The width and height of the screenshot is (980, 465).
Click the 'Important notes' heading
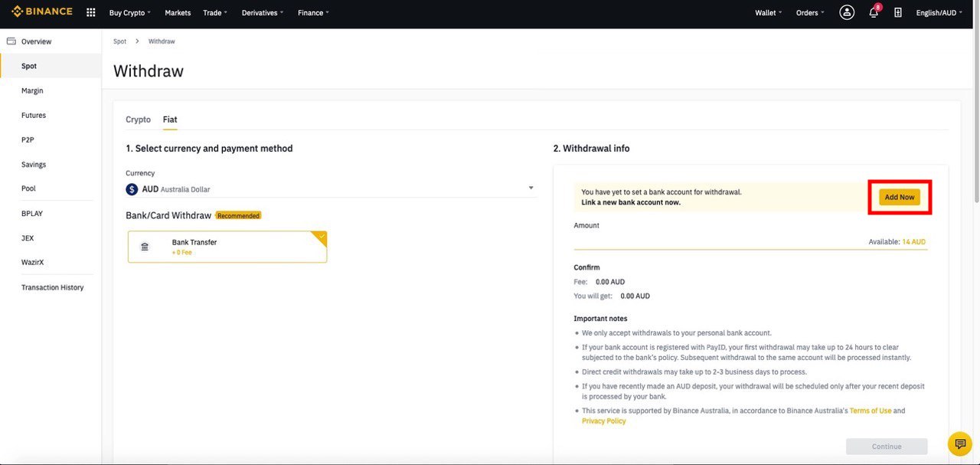[600, 319]
